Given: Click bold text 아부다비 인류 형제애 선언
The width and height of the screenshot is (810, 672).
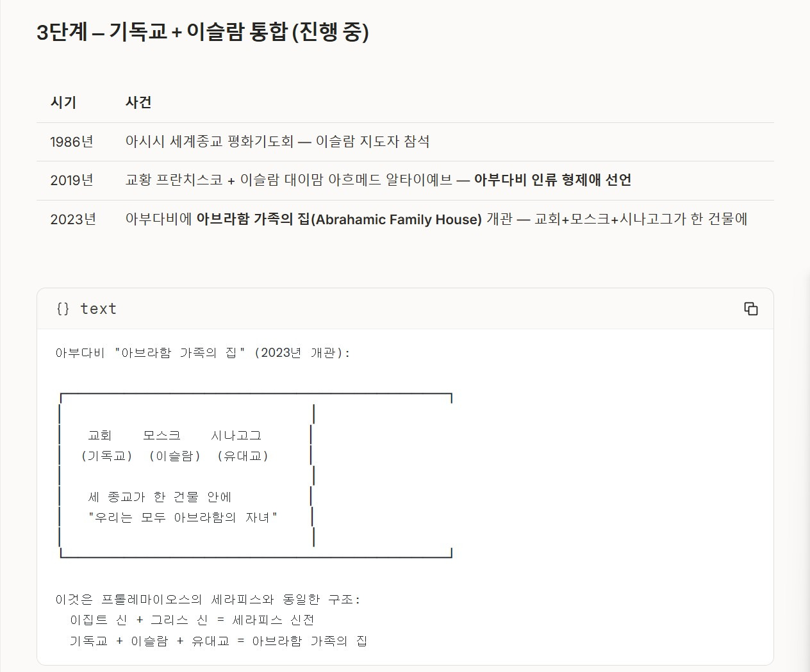Looking at the screenshot, I should point(552,180).
